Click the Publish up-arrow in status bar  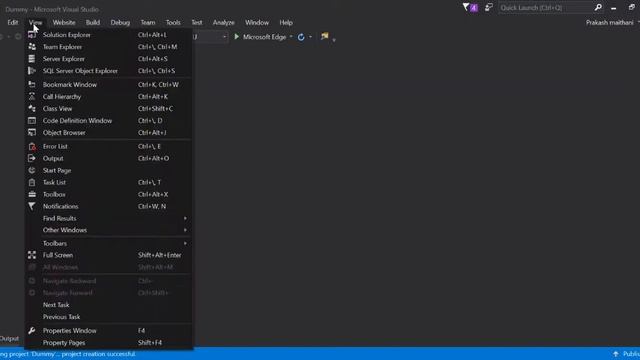coord(616,354)
